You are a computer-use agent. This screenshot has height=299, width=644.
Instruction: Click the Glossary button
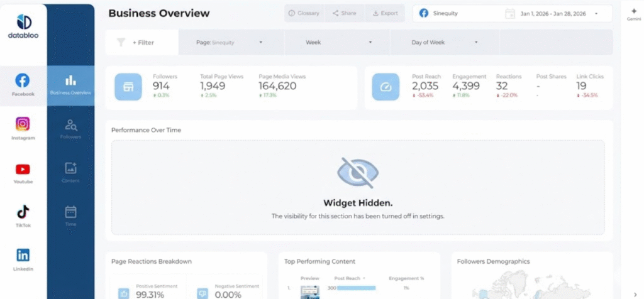pyautogui.click(x=304, y=13)
